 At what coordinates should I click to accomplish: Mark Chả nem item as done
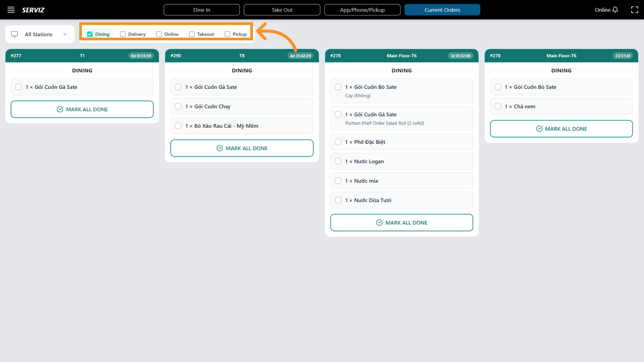tap(498, 106)
